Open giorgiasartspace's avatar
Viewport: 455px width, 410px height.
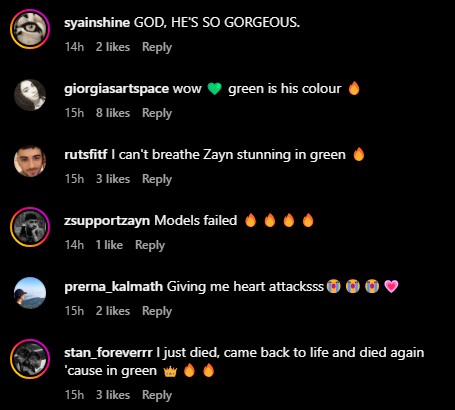30,95
